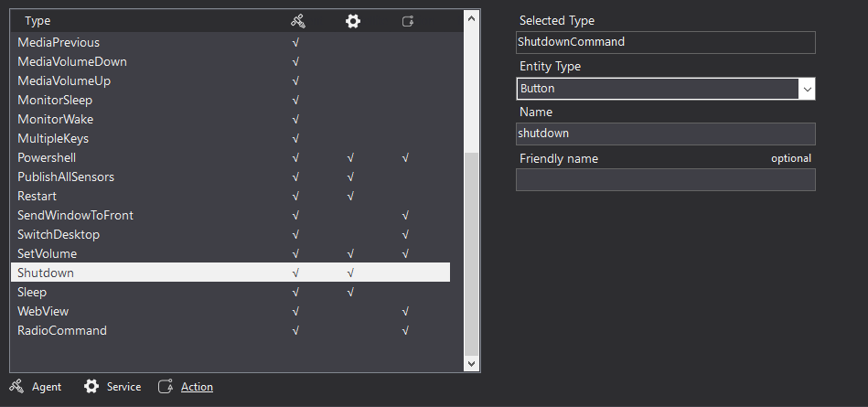868x407 pixels.
Task: Click the Action icon in the bottom legend
Action: point(166,387)
